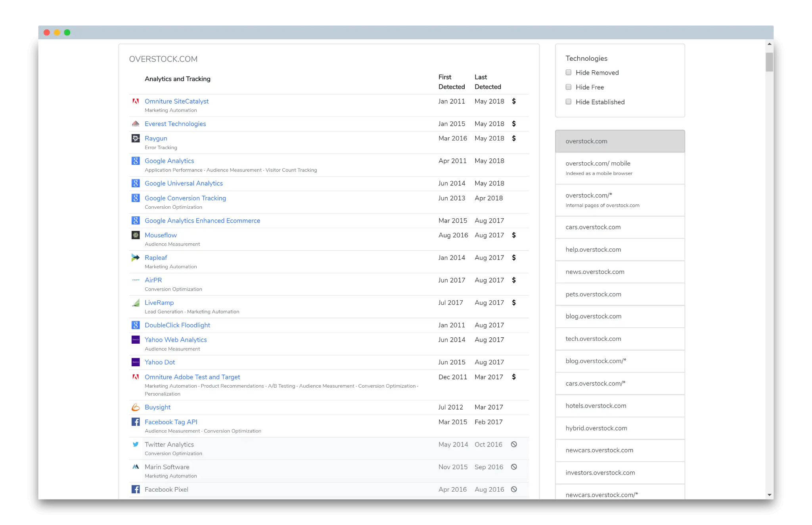Open the Facebook Tag API link
This screenshot has height=525, width=812.
point(171,422)
